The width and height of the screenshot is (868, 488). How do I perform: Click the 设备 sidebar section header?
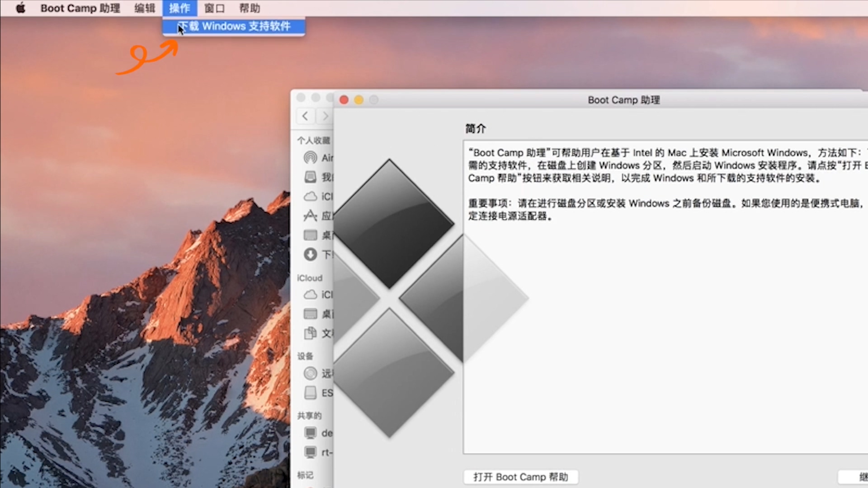(x=305, y=356)
